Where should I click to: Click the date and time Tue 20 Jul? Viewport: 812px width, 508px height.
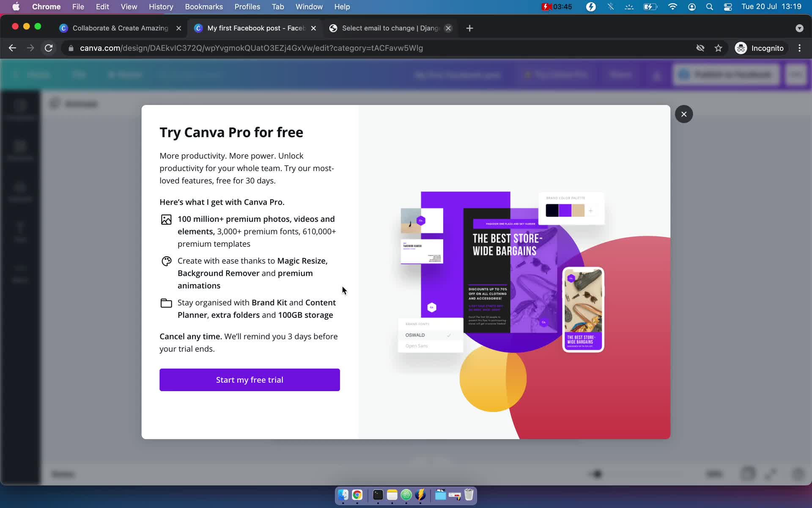771,6
